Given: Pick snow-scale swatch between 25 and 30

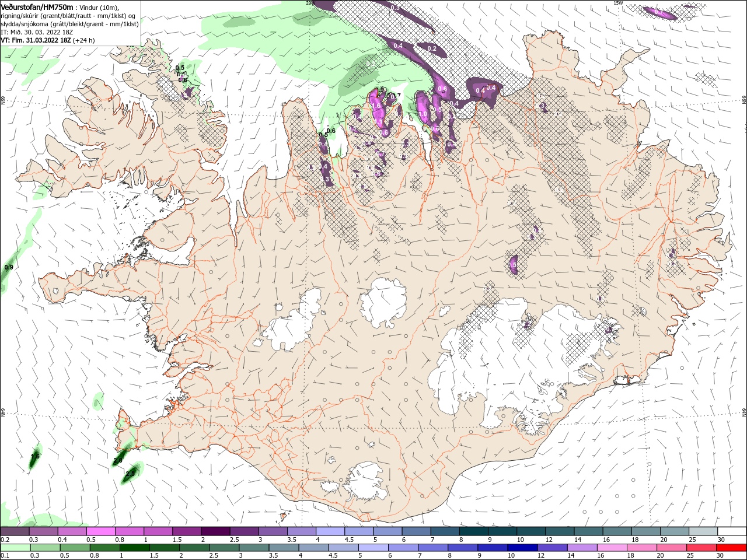Looking at the screenshot, I should click(x=704, y=531).
